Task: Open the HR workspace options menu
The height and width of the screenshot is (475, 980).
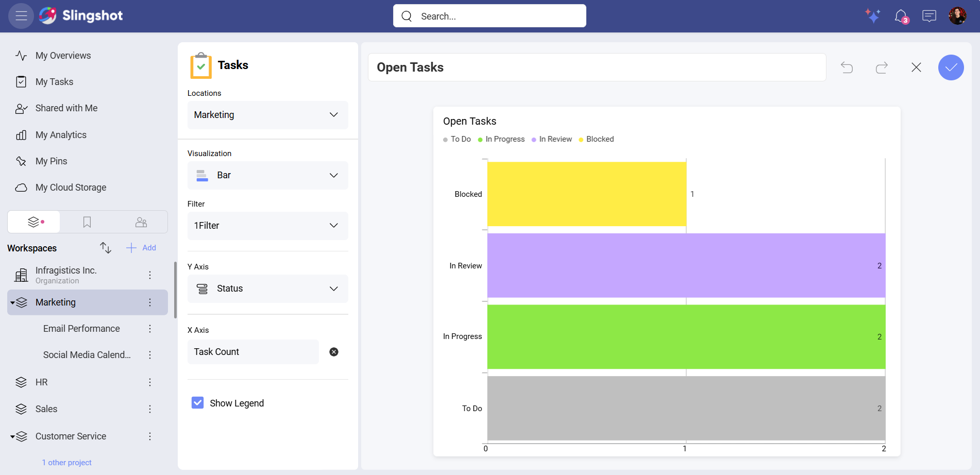Action: click(x=150, y=382)
